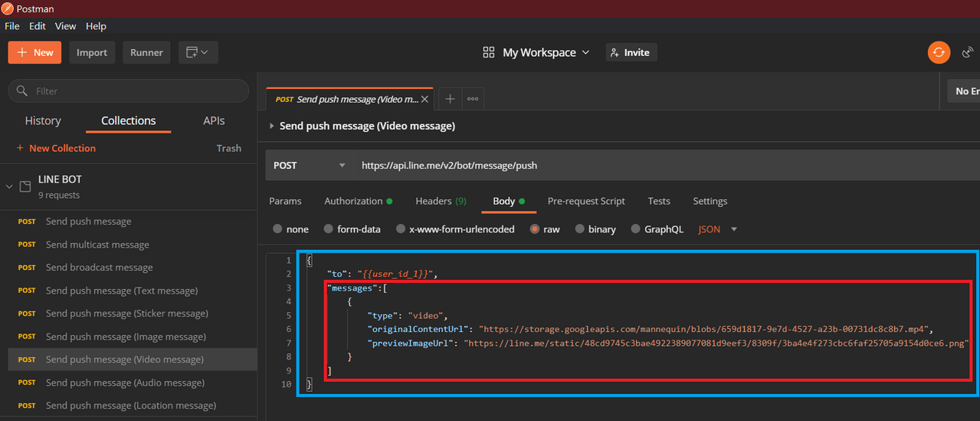Select the form-data radio button
Screen dimensions: 980x421
(329, 229)
